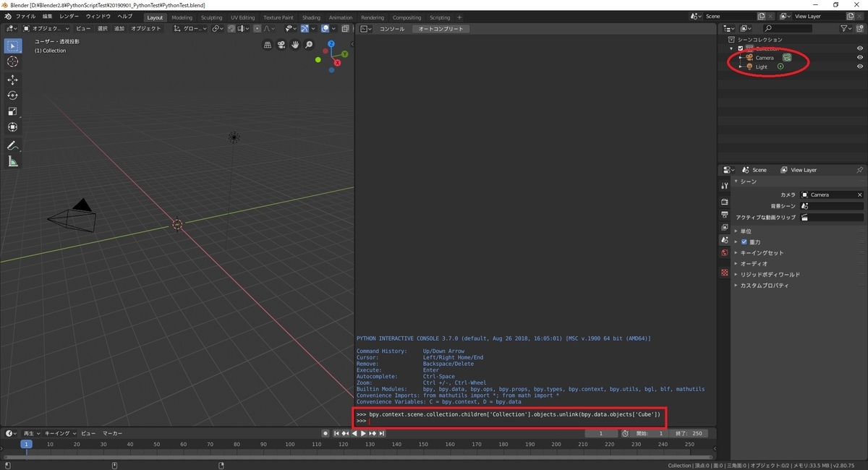Select the Select Box tool
Viewport: 868px width, 470px height.
[x=12, y=46]
